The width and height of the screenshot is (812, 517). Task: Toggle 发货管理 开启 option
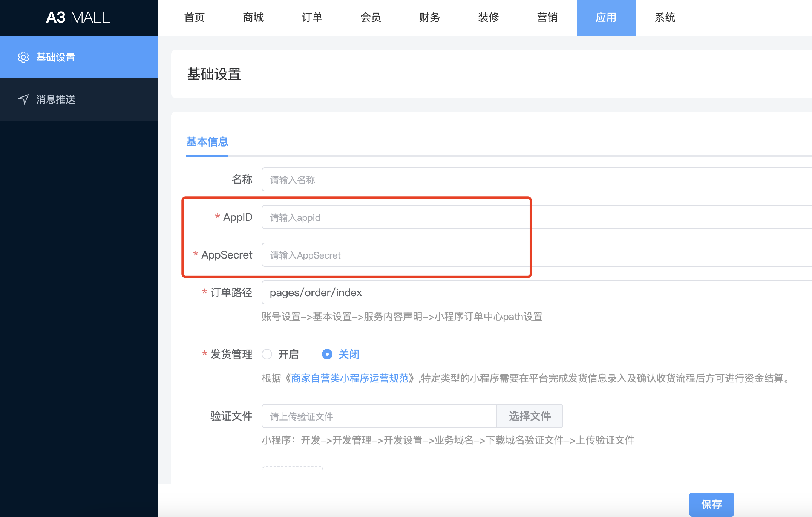click(268, 354)
